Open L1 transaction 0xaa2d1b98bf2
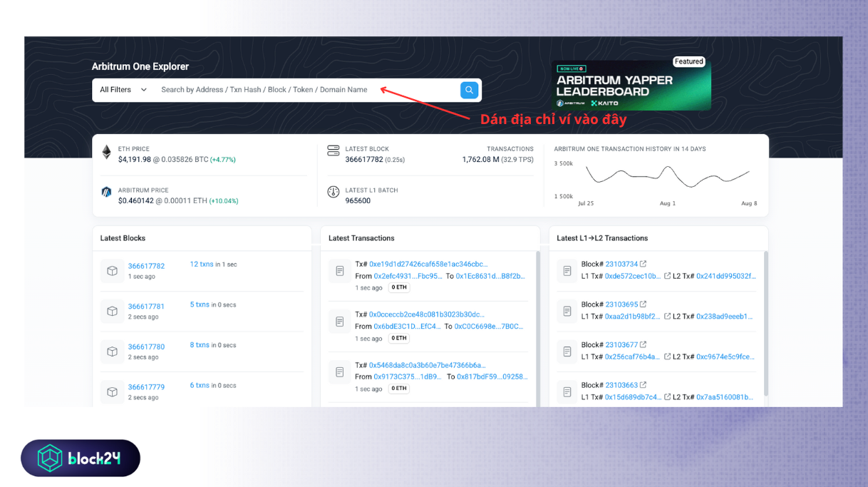This screenshot has height=487, width=868. [x=633, y=317]
